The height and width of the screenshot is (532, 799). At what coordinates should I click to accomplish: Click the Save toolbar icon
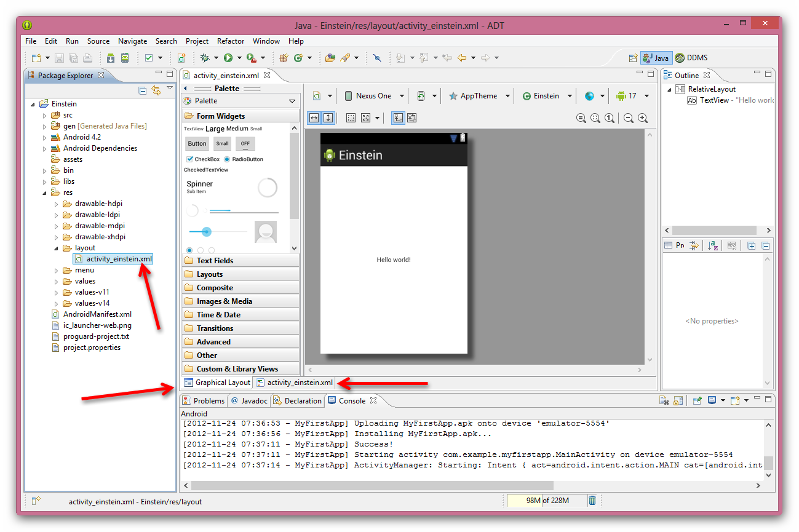(x=60, y=58)
